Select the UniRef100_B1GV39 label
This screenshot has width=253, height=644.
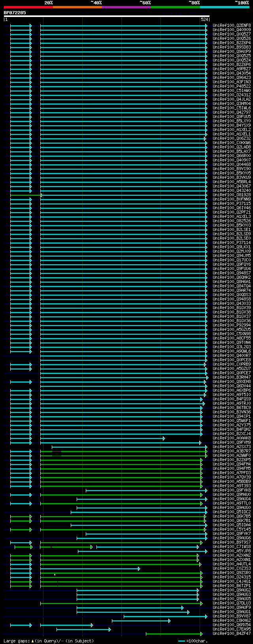pos(232,308)
